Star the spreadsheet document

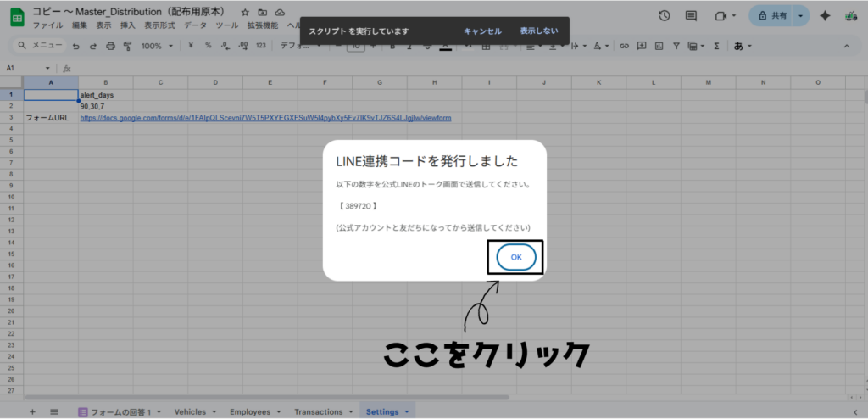[x=245, y=13]
